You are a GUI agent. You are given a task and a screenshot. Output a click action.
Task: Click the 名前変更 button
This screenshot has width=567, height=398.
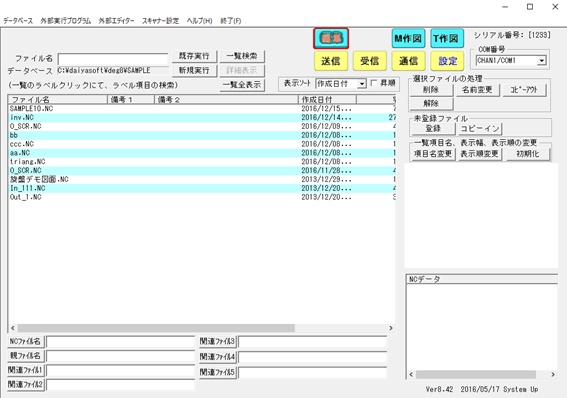(x=477, y=90)
